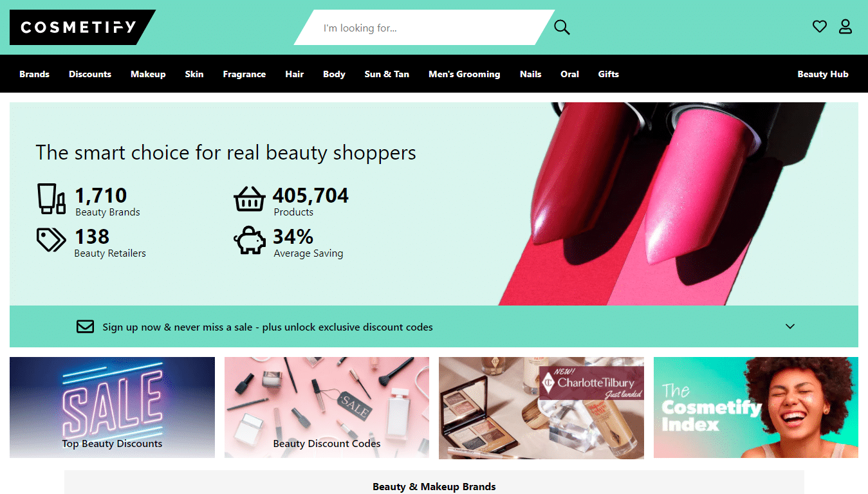Click the Discounts navigation link
The width and height of the screenshot is (868, 494).
pyautogui.click(x=90, y=74)
